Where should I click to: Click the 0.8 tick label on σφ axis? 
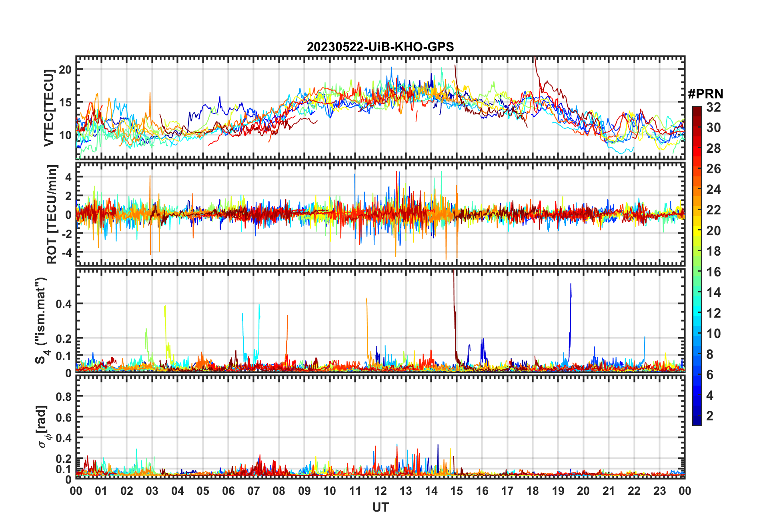64,396
